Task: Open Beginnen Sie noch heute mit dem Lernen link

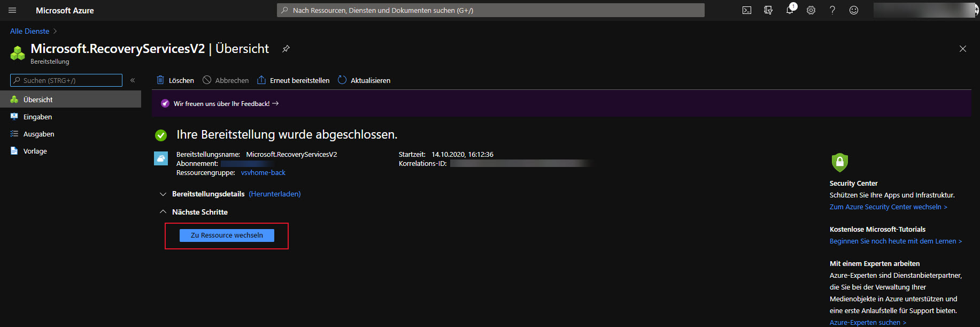Action: [896, 241]
